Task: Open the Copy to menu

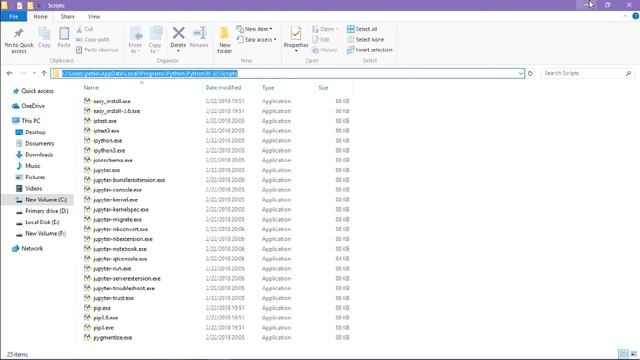Action: [155, 40]
